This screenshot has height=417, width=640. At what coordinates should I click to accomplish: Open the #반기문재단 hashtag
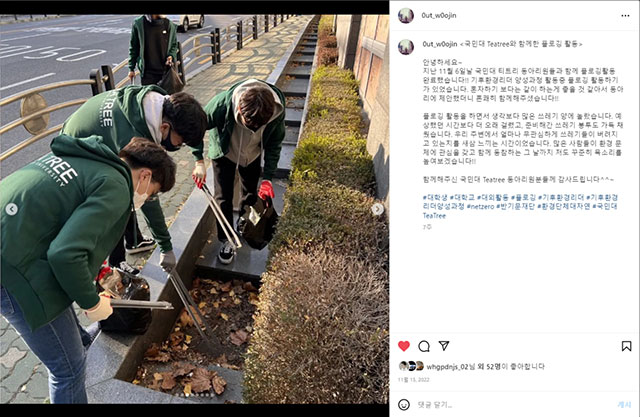(516, 206)
